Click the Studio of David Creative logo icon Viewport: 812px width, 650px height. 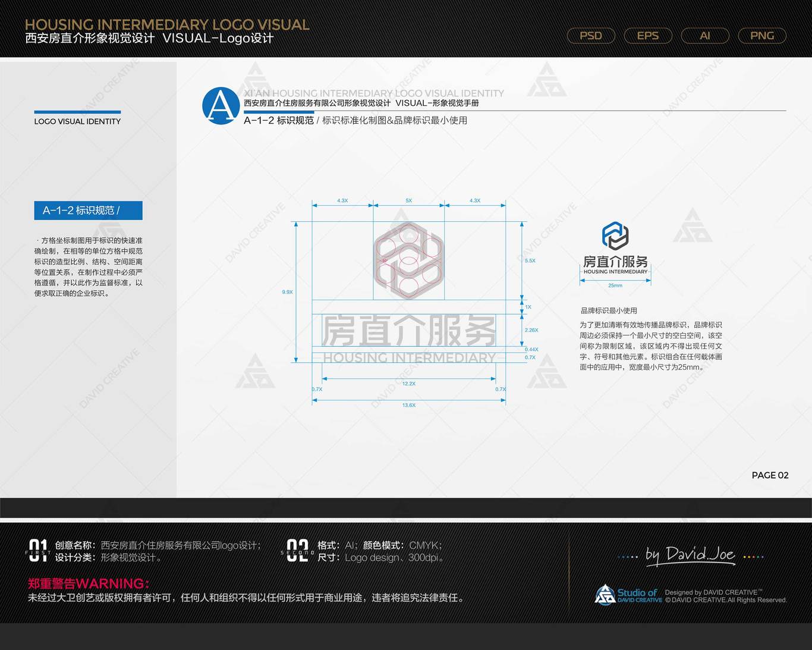click(605, 595)
